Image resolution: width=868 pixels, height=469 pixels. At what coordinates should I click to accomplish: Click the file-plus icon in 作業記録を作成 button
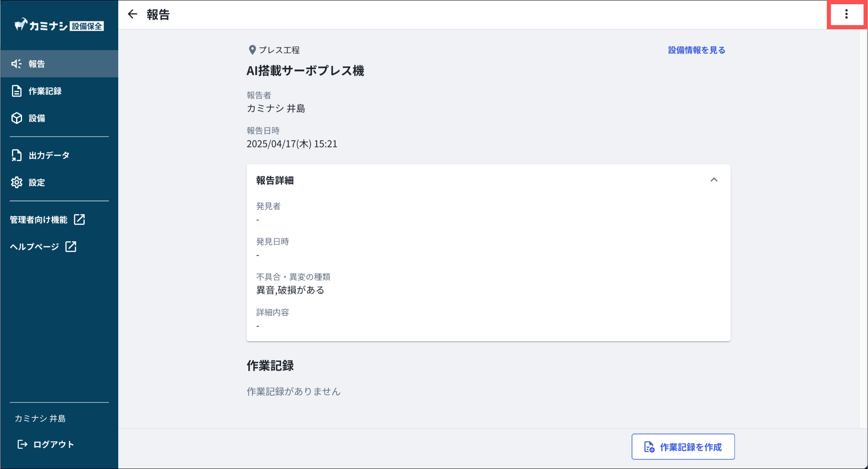(649, 447)
